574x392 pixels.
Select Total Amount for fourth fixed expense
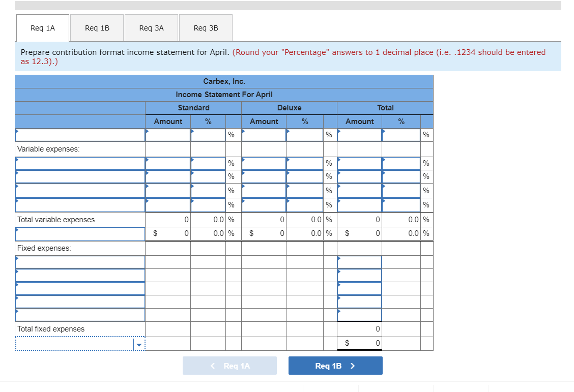tap(359, 301)
